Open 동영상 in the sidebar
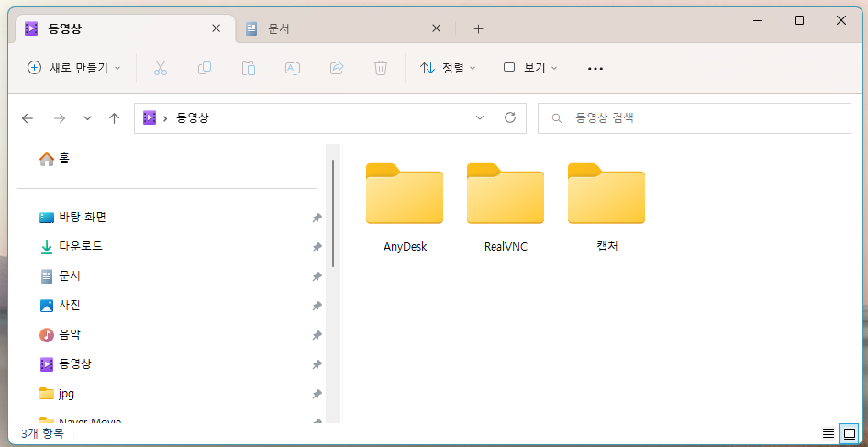 65,363
